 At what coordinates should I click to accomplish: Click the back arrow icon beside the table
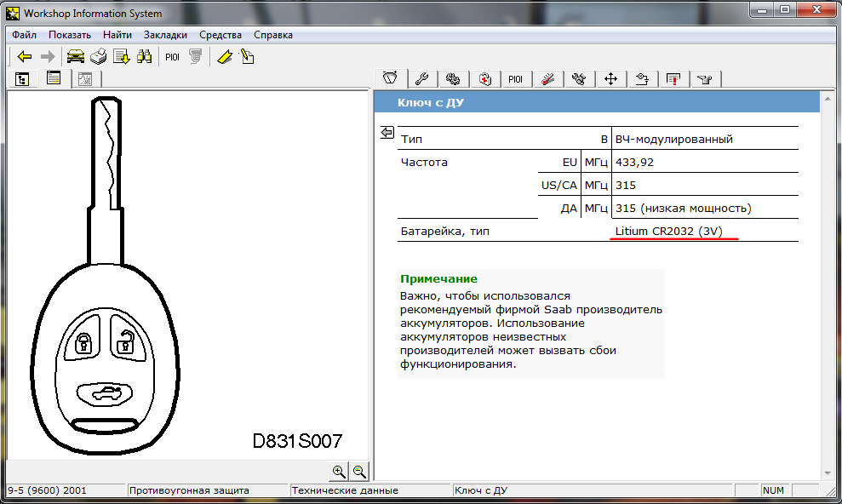(387, 133)
